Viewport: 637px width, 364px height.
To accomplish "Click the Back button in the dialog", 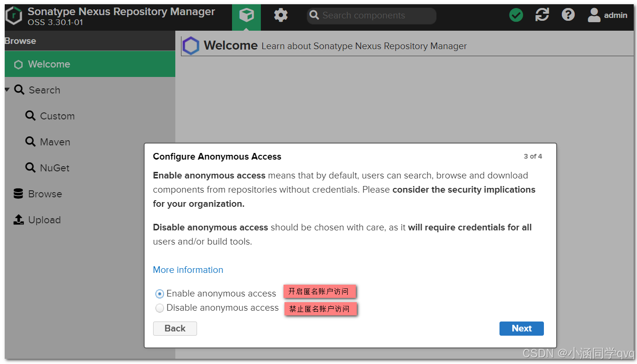I will pyautogui.click(x=175, y=329).
